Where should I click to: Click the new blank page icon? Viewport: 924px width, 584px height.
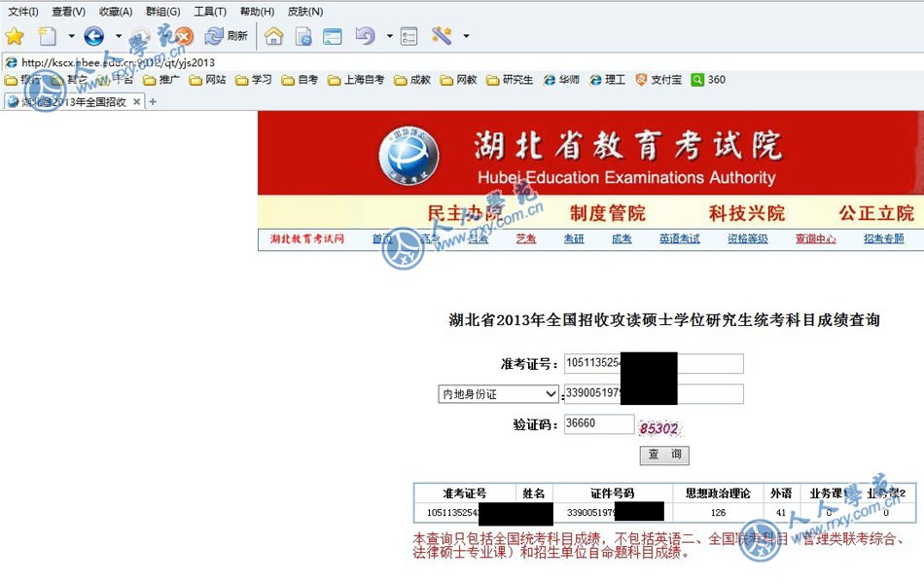pyautogui.click(x=47, y=37)
